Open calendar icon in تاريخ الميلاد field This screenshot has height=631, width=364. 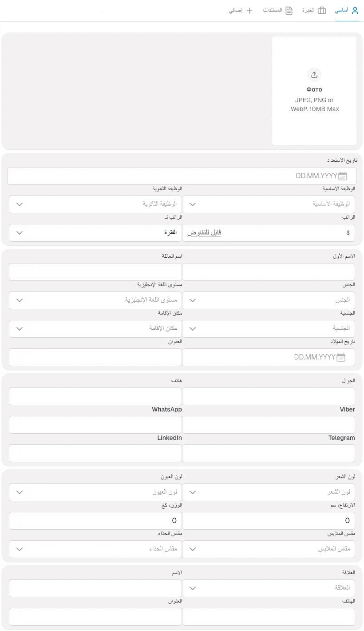click(x=340, y=357)
